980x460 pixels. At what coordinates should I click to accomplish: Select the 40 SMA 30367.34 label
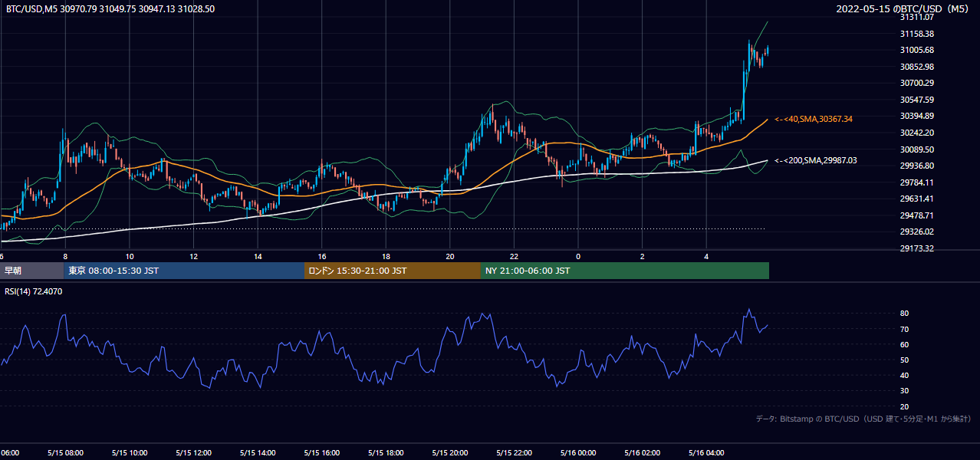[814, 119]
